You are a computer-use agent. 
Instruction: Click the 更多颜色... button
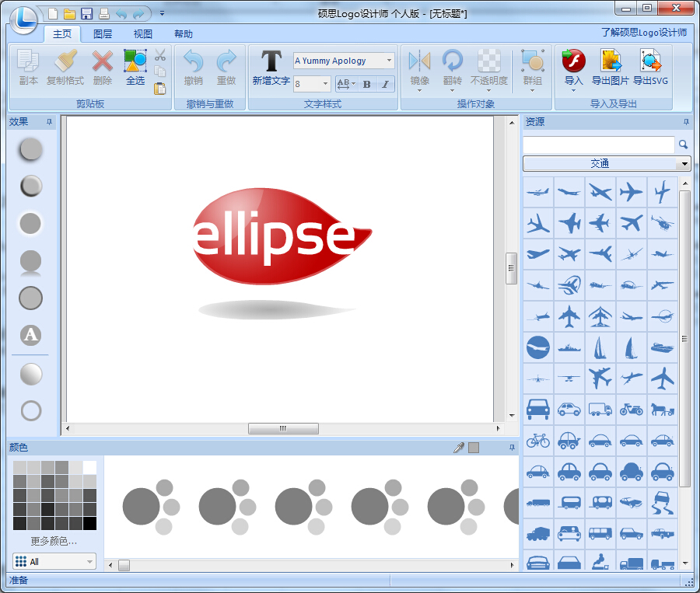(54, 541)
